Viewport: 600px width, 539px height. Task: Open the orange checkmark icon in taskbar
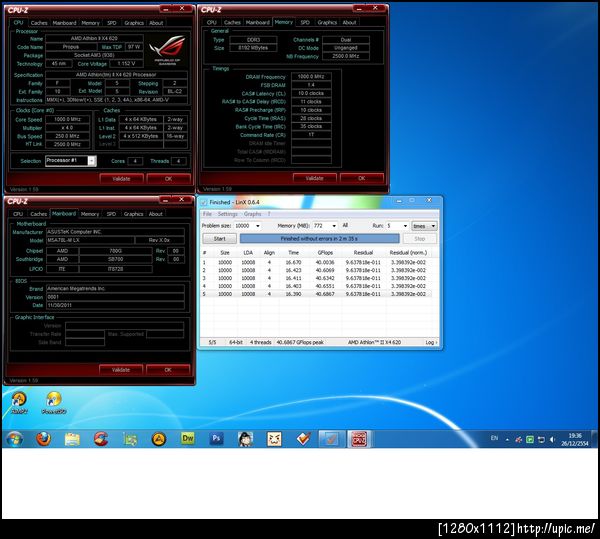303,439
